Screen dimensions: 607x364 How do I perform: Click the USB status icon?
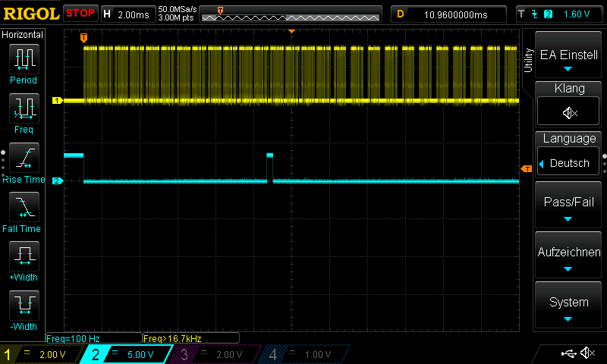pos(568,353)
